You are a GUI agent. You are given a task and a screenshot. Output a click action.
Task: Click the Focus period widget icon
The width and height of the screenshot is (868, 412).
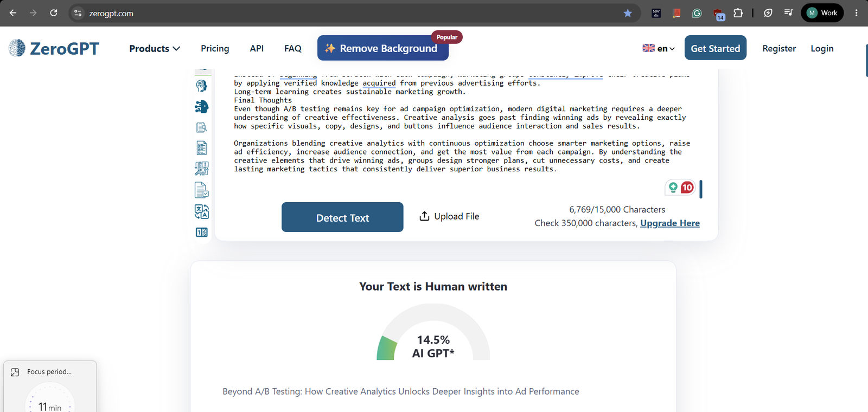click(x=15, y=372)
